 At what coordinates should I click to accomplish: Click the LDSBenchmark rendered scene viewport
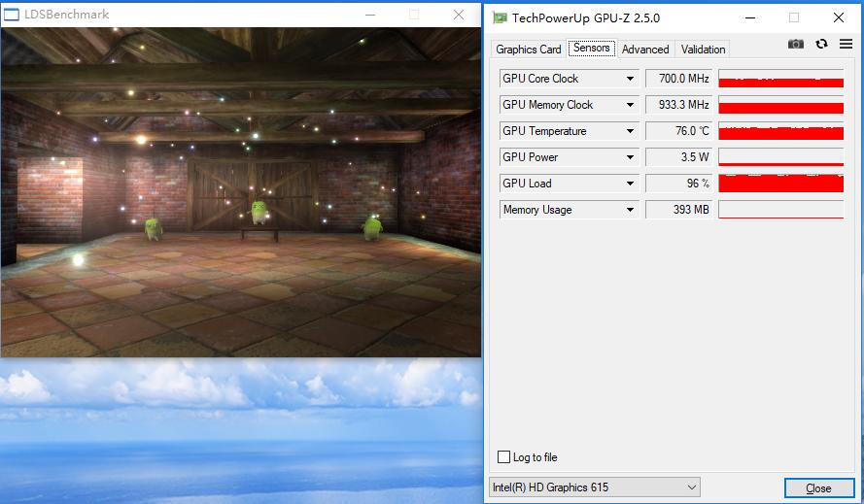(241, 192)
